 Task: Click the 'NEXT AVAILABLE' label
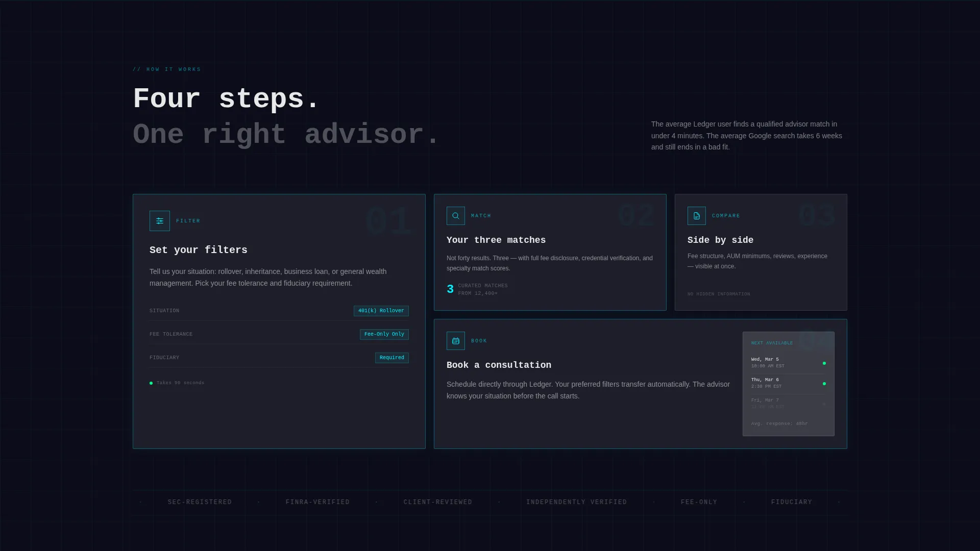pyautogui.click(x=772, y=343)
